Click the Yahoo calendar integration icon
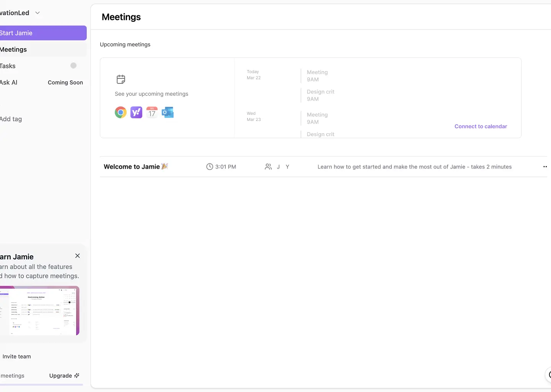Screen dimensions: 551x392 coord(136,112)
